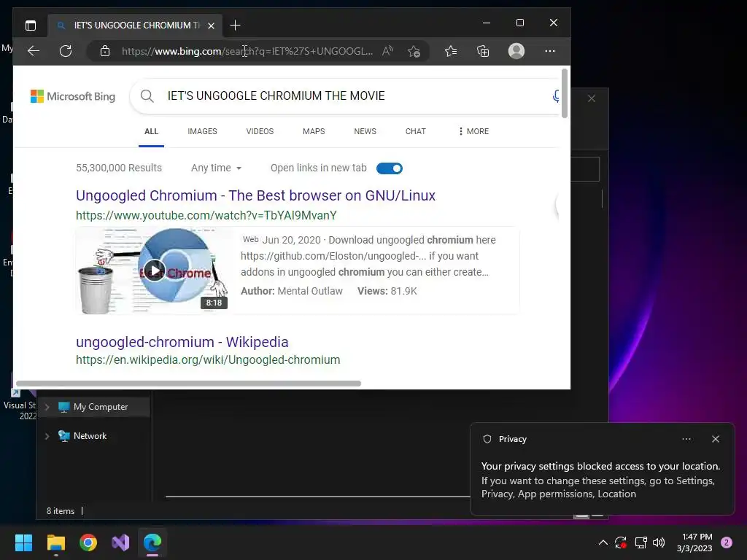Show hidden system tray icons
This screenshot has width=747, height=560.
tap(603, 542)
